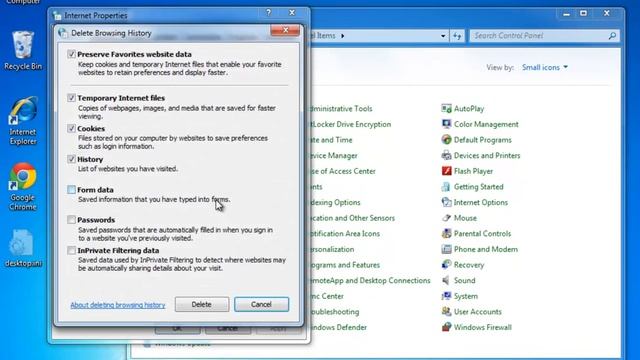640x360 pixels.
Task: Click the System icon in Control Panel
Action: (x=446, y=296)
